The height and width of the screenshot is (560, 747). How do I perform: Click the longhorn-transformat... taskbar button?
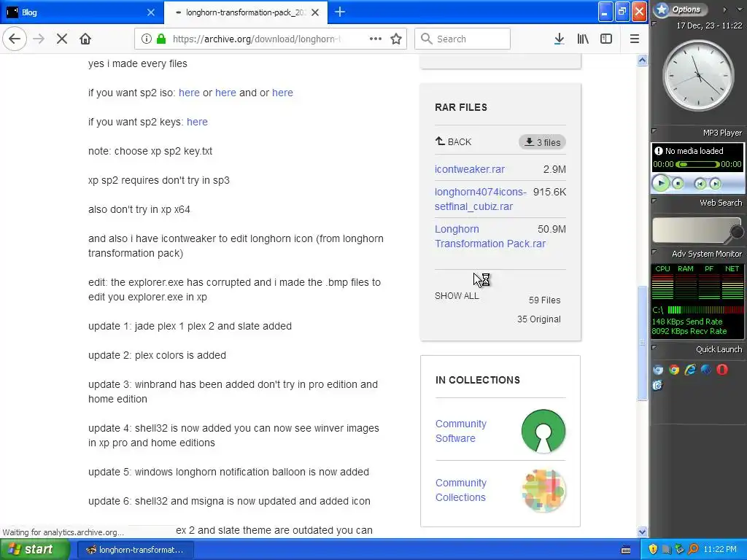click(135, 550)
